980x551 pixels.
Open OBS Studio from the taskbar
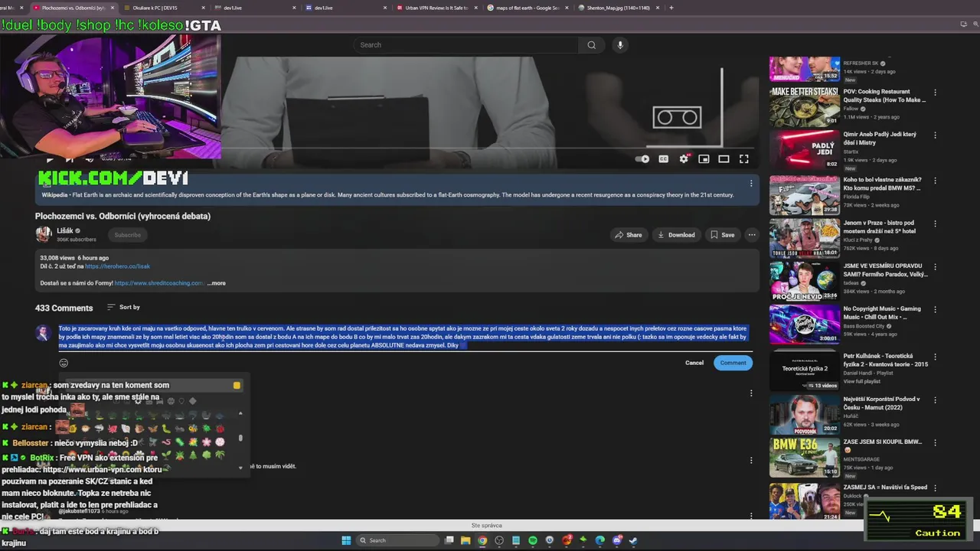pyautogui.click(x=499, y=540)
